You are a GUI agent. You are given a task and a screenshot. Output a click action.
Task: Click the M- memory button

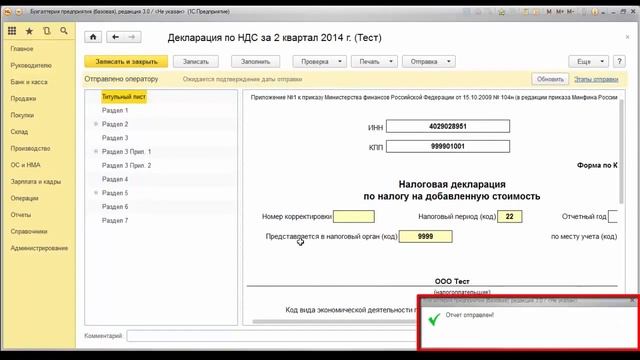pyautogui.click(x=570, y=12)
